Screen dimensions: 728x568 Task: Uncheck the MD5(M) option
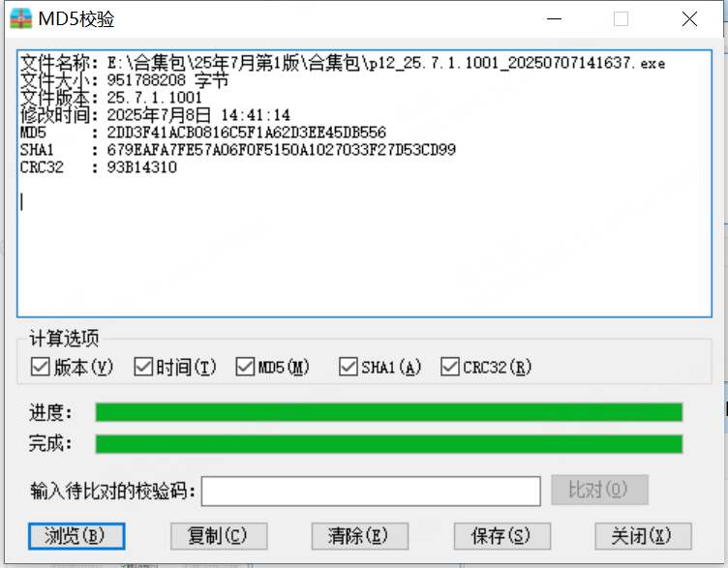click(x=245, y=367)
